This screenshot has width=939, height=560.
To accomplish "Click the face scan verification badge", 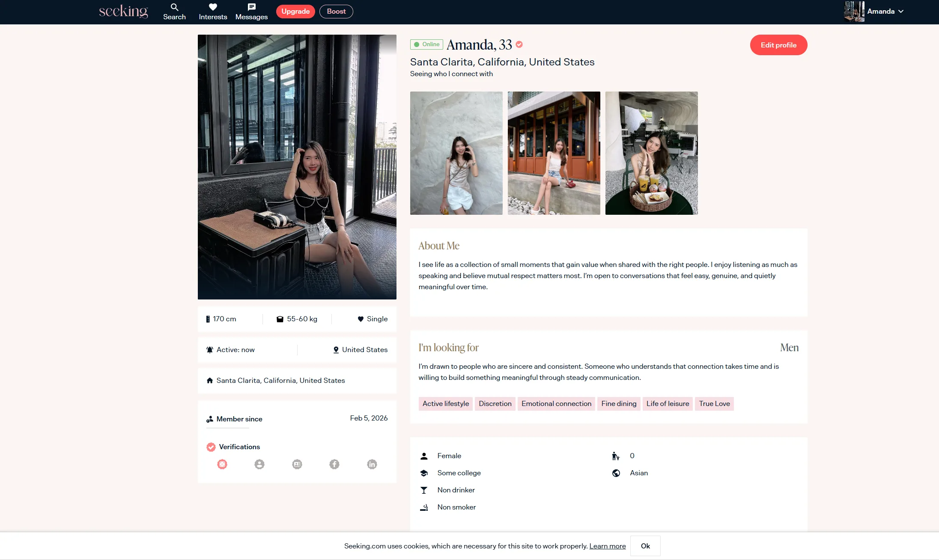I will [x=222, y=464].
